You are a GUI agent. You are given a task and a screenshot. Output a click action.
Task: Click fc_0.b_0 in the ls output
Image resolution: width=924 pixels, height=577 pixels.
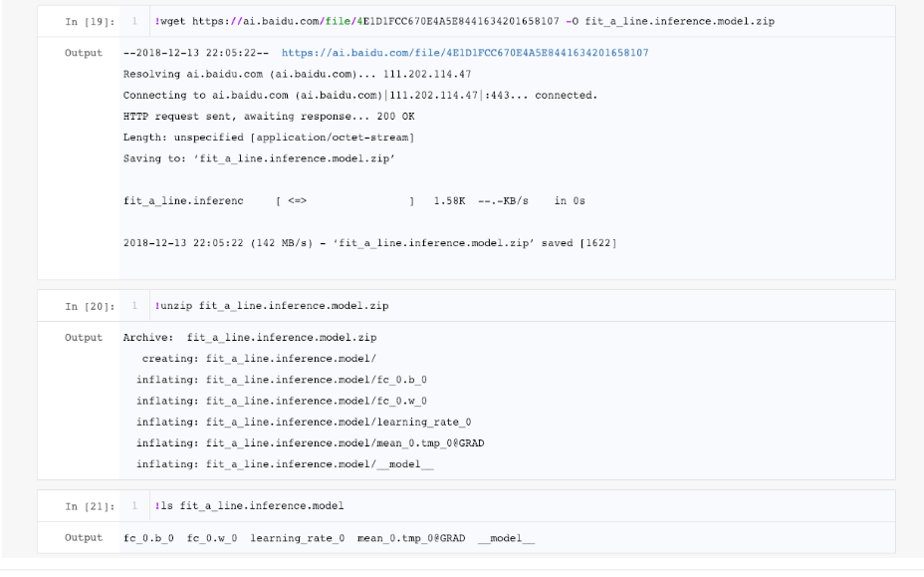(x=148, y=538)
